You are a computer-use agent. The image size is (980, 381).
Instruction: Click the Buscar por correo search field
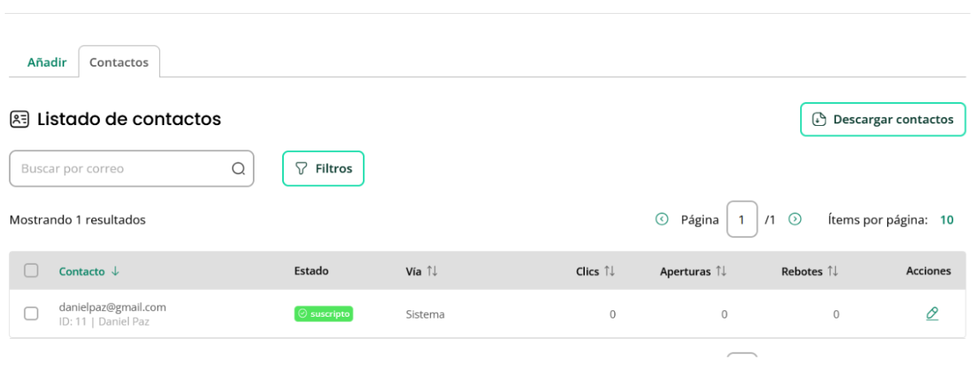(132, 169)
